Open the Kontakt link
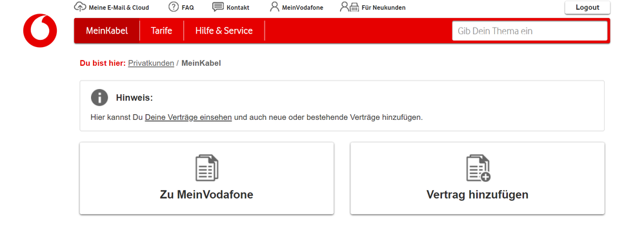The width and height of the screenshot is (644, 245). point(238,7)
